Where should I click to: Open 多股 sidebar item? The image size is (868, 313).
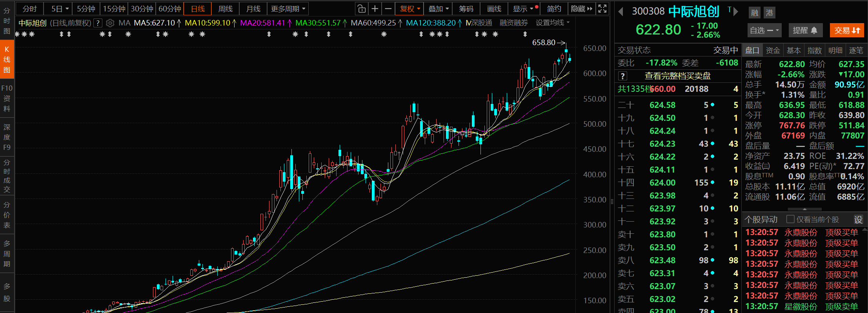click(7, 293)
